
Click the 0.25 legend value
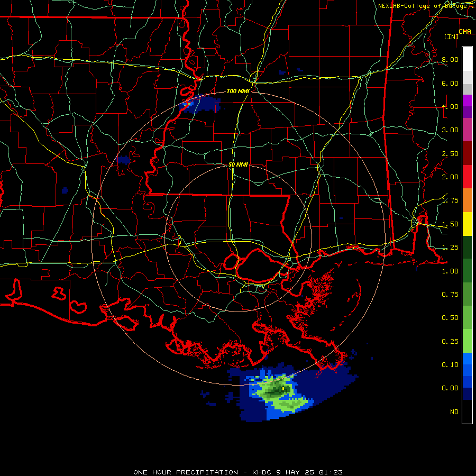[x=450, y=342]
